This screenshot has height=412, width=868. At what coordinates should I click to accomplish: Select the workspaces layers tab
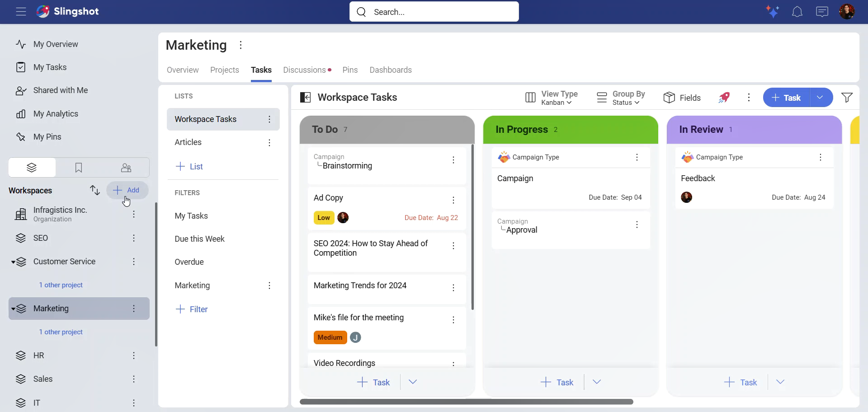(x=32, y=168)
